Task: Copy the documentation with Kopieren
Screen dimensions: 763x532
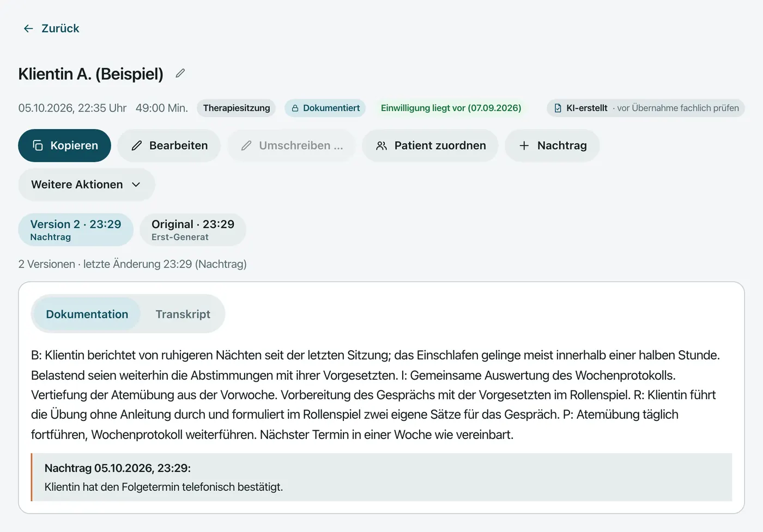Action: point(64,145)
